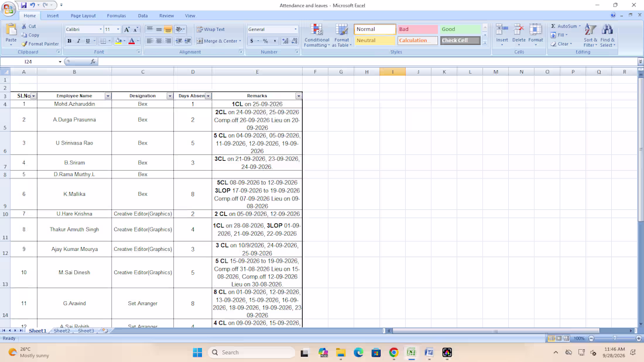The image size is (644, 362).
Task: Select column I header
Action: point(393,72)
